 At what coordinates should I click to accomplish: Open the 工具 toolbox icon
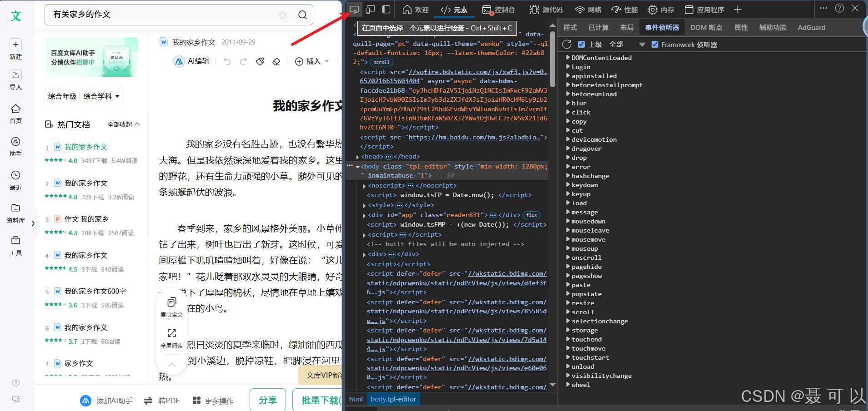(16, 241)
